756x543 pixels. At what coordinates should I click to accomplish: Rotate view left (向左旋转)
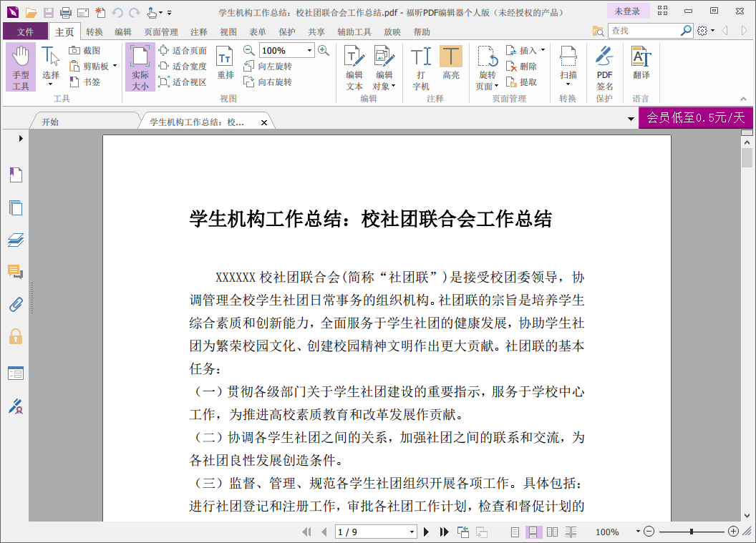point(268,66)
